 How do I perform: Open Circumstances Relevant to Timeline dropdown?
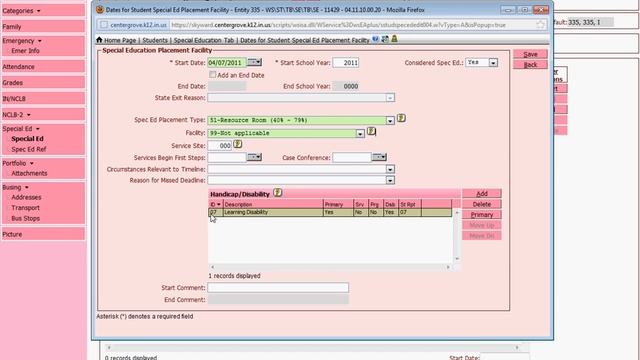(x=390, y=169)
